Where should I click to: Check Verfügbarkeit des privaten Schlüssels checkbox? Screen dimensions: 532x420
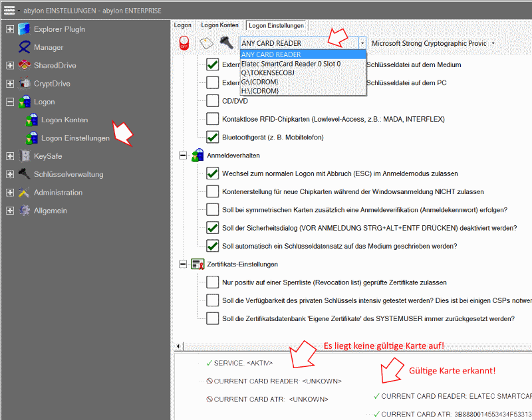click(x=212, y=300)
